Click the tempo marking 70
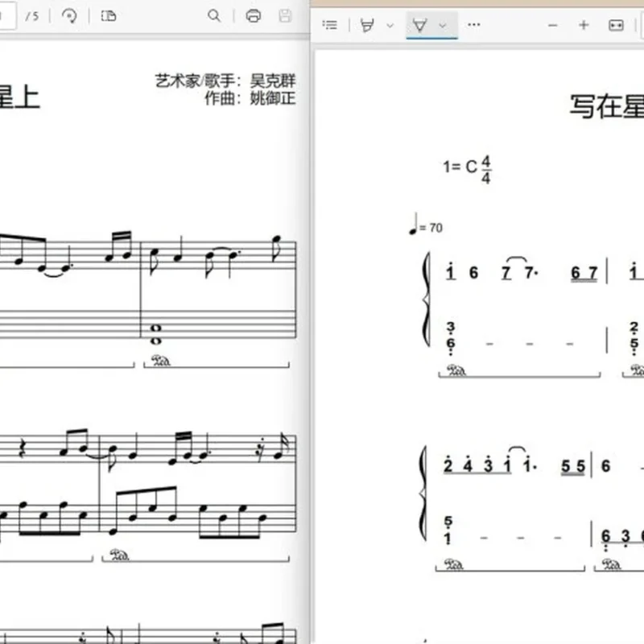The width and height of the screenshot is (644, 644). coord(436,228)
